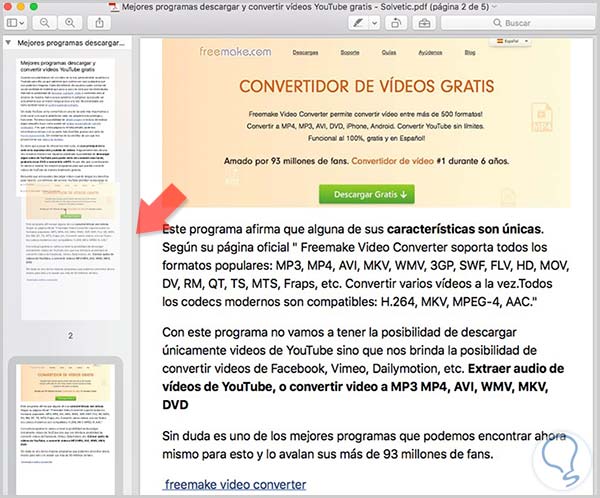
Task: Open the Descargas menu on freemake banner
Action: 305,52
